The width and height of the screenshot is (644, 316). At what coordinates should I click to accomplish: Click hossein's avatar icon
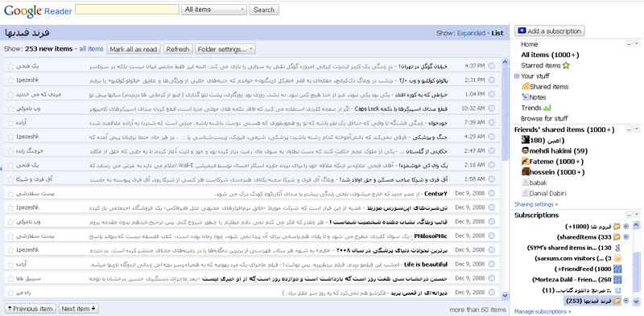tap(525, 172)
